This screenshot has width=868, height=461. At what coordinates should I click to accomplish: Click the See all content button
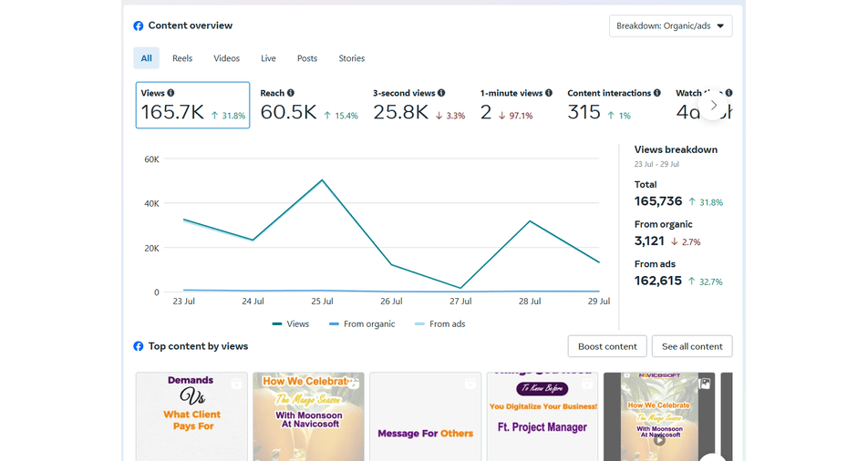tap(692, 346)
